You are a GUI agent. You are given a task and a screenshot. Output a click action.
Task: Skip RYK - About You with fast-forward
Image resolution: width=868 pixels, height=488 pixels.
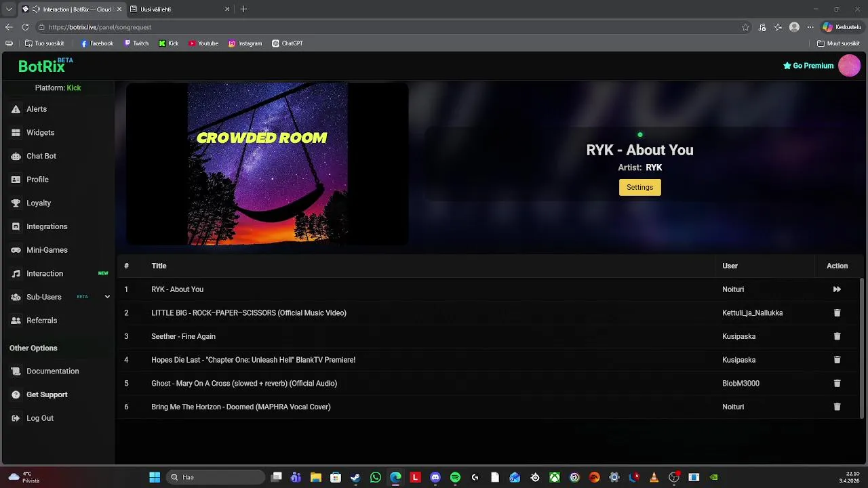tap(837, 289)
